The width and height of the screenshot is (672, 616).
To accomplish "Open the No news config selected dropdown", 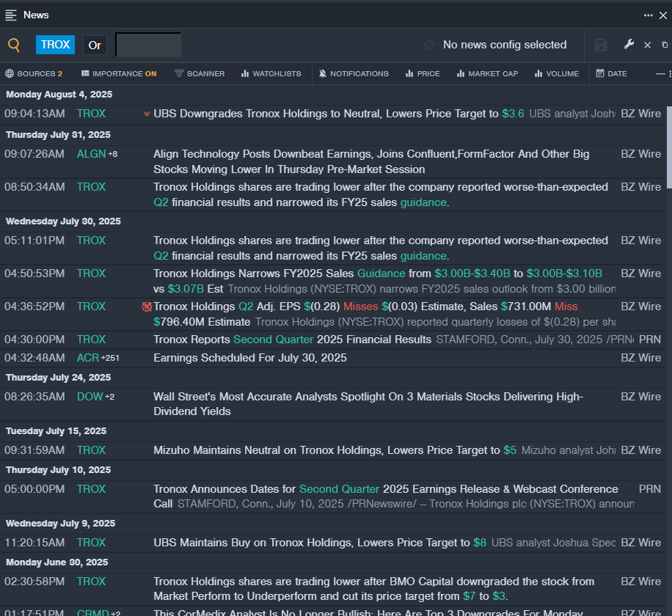I will coord(505,45).
